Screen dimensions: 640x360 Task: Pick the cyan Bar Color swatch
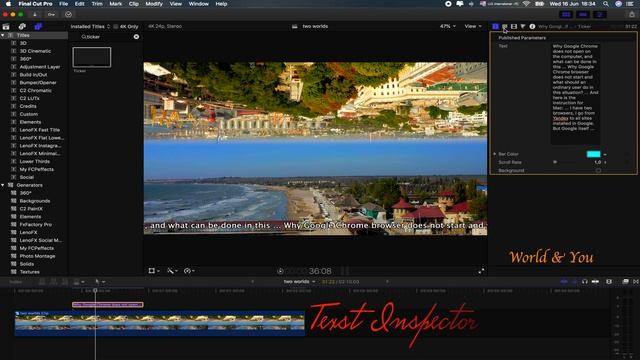coord(593,154)
